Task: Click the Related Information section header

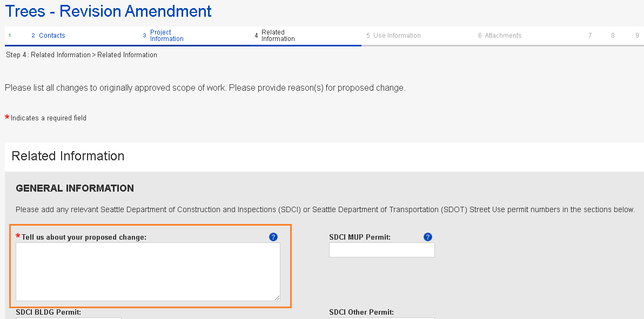Action: 68,156
